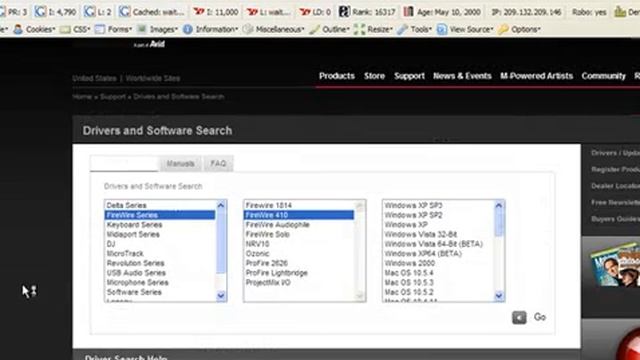Click the IP address 209.132.209.146 entry

527,12
